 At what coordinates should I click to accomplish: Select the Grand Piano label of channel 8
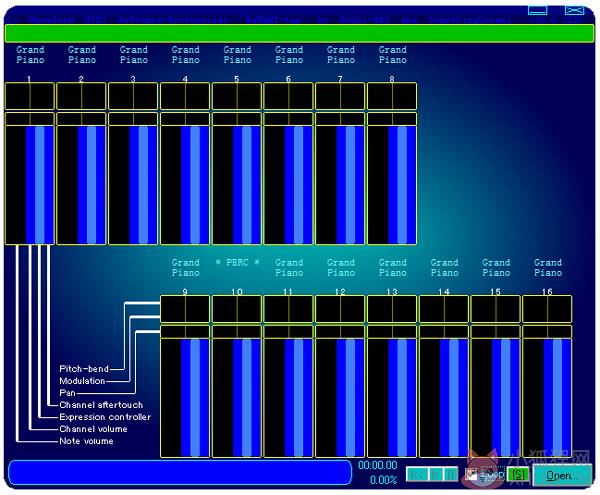(x=393, y=55)
